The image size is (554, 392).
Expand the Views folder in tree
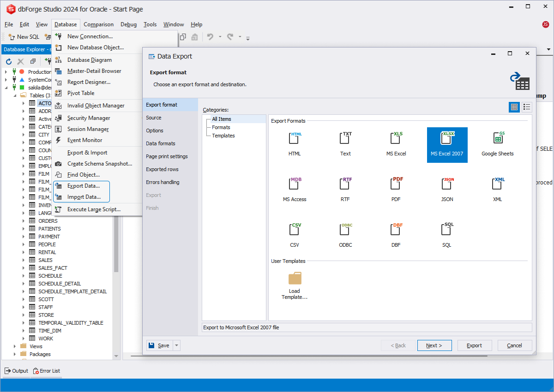[x=15, y=346]
